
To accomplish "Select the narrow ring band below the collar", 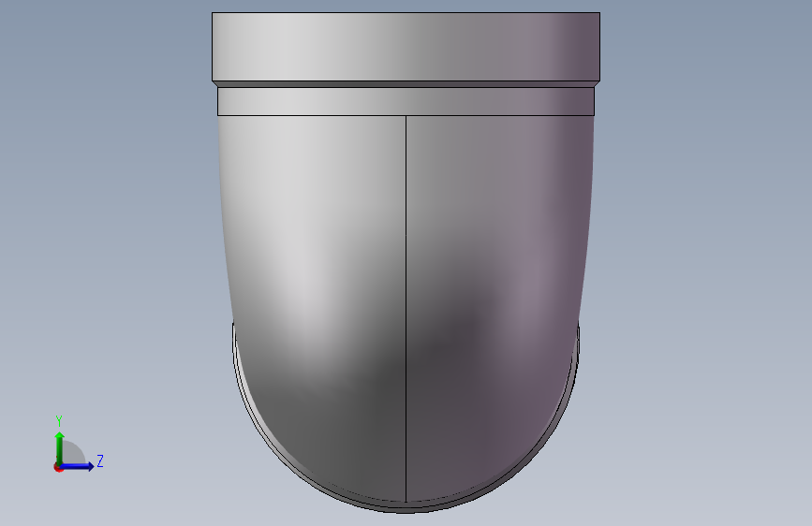I will click(406, 101).
